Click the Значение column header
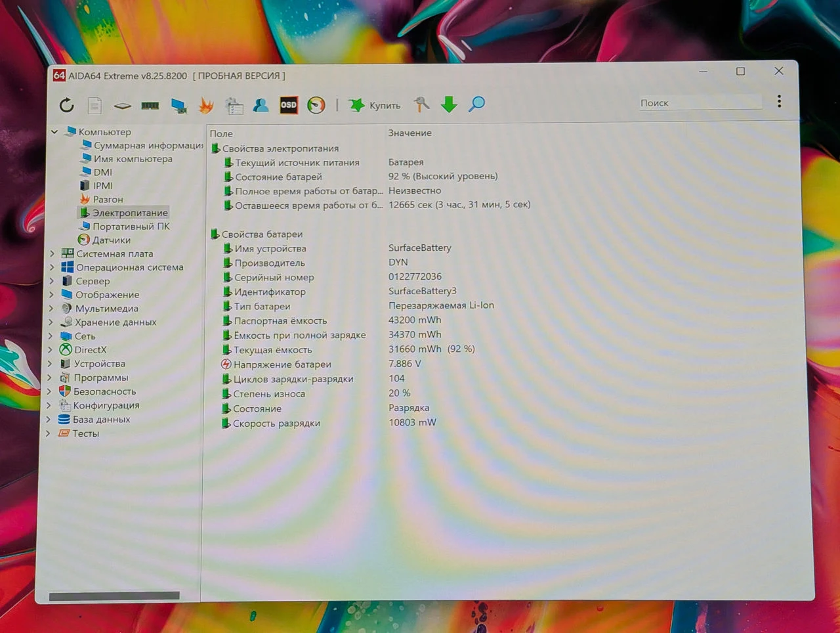The width and height of the screenshot is (840, 633). tap(409, 133)
